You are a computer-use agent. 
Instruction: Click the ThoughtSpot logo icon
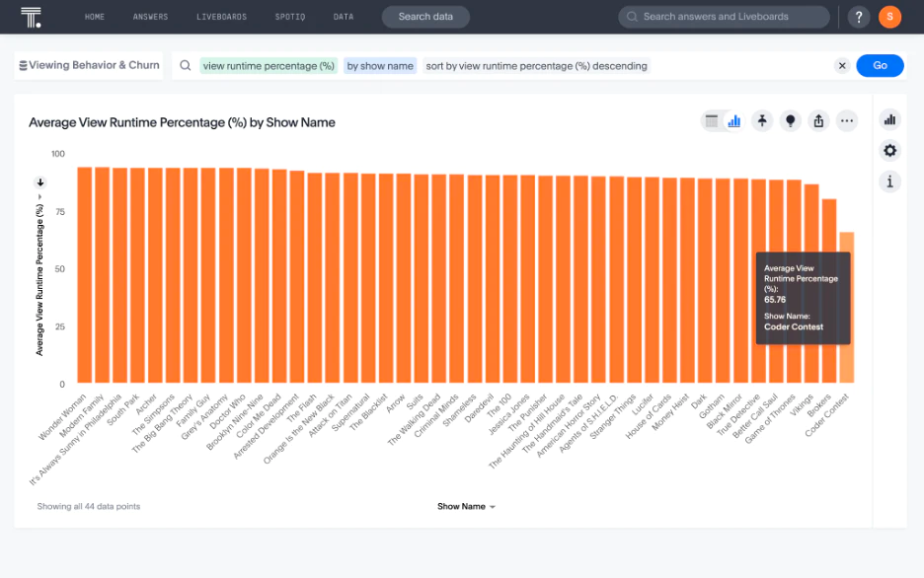(31, 17)
